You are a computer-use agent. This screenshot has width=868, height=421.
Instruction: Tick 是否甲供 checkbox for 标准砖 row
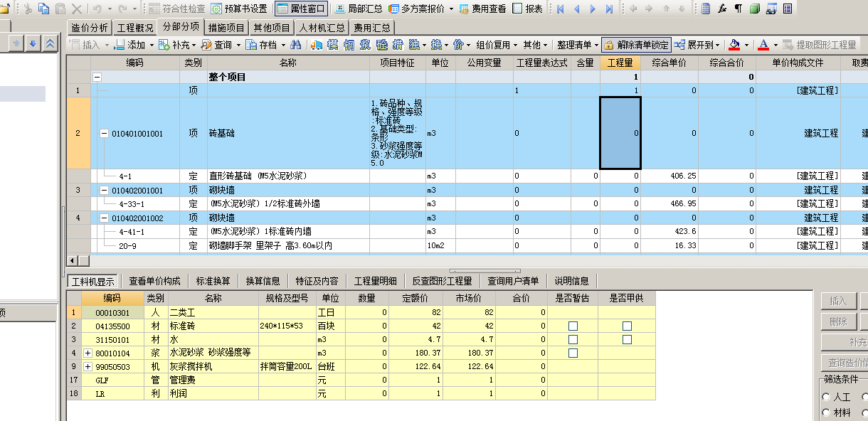tap(627, 326)
